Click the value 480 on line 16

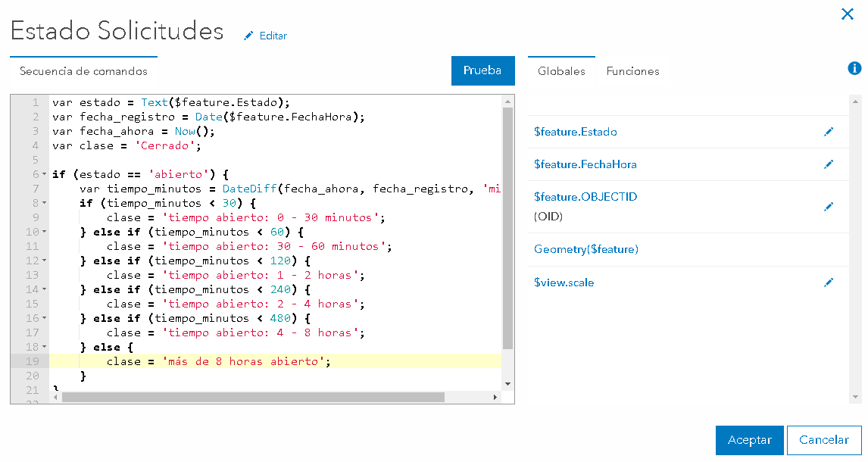tap(280, 318)
